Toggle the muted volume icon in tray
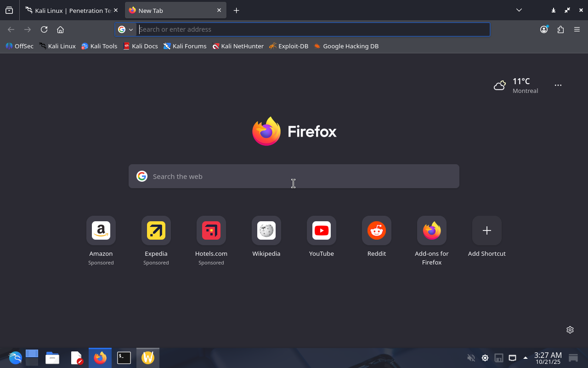This screenshot has width=588, height=368. pyautogui.click(x=471, y=358)
